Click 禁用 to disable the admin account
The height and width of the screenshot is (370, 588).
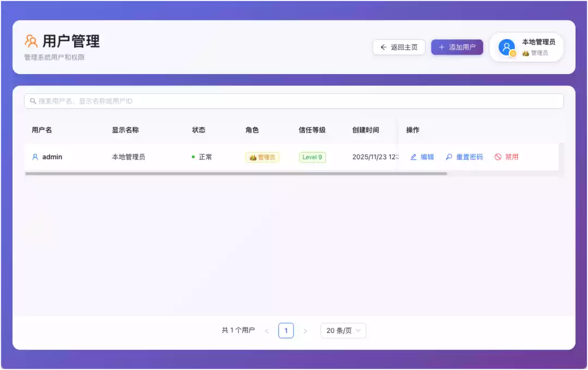pos(510,156)
